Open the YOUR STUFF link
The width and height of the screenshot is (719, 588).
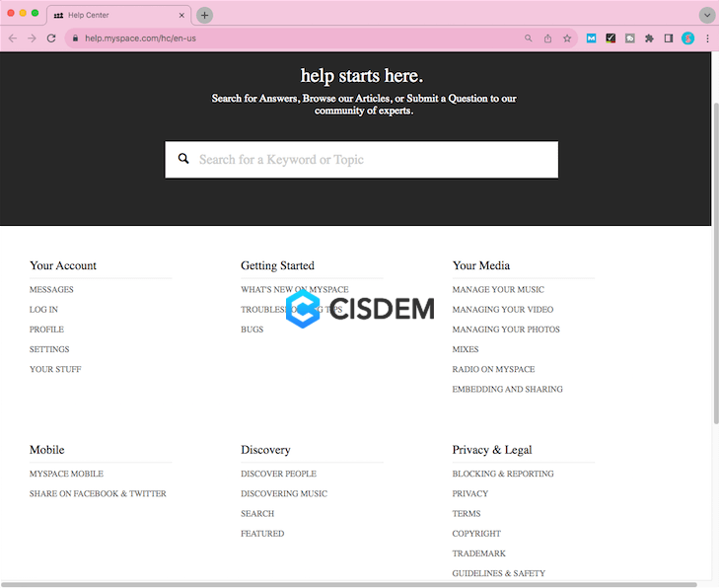pyautogui.click(x=55, y=369)
